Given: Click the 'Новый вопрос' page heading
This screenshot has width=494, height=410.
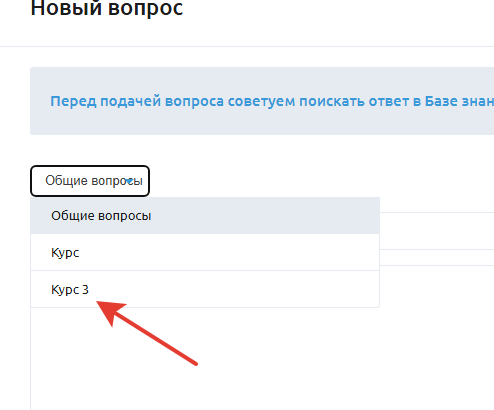Looking at the screenshot, I should coord(107,8).
